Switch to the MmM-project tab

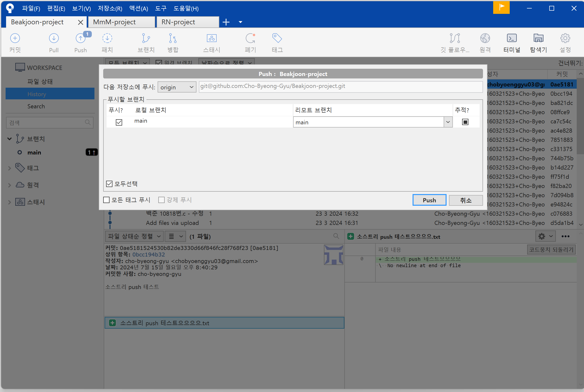[x=121, y=22]
